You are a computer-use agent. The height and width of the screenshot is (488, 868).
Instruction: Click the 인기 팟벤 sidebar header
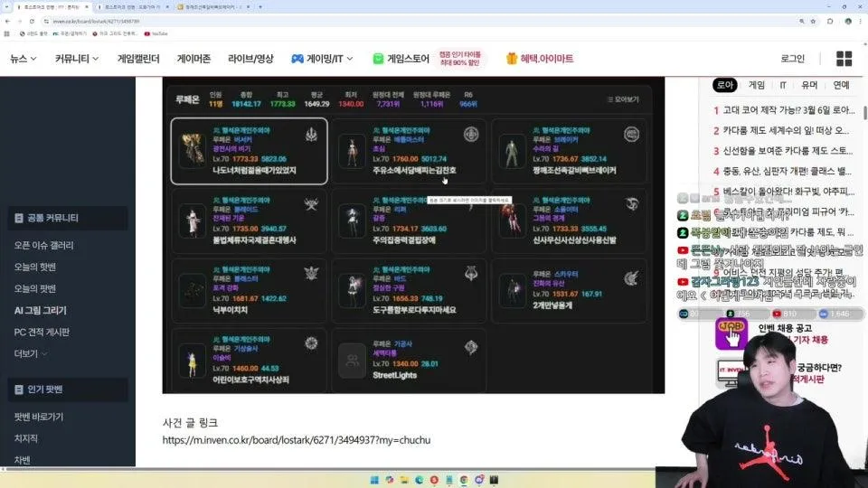68,389
